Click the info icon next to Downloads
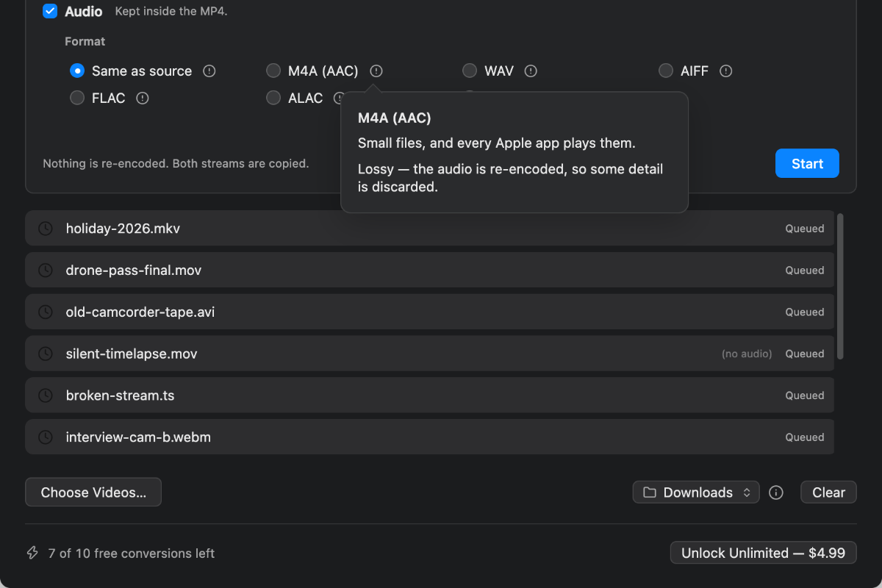Viewport: 882px width, 588px height. [x=776, y=492]
